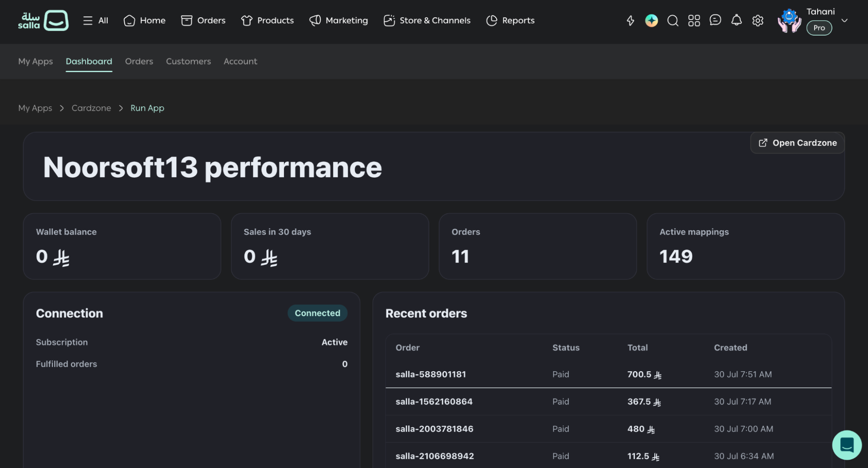Screen dimensions: 868x468
Task: Open the top navigation Orders menu
Action: (x=203, y=20)
